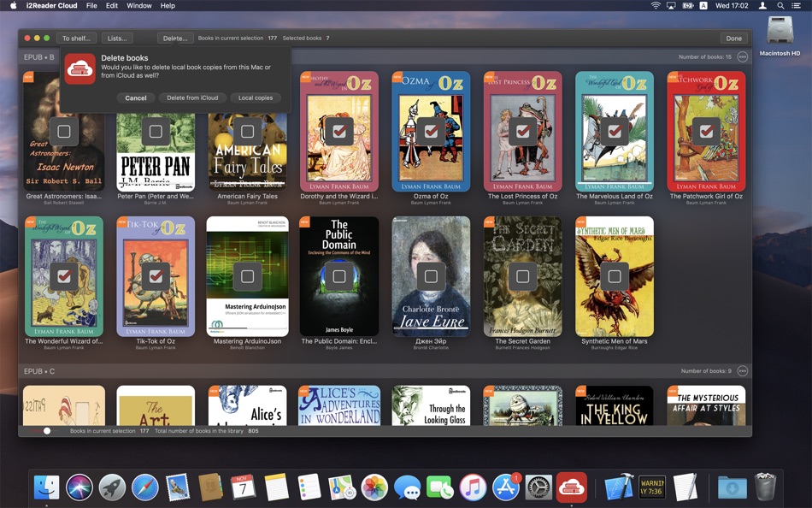Viewport: 812px width, 508px height.
Task: Open Messages chat bubble in dock
Action: pyautogui.click(x=408, y=487)
